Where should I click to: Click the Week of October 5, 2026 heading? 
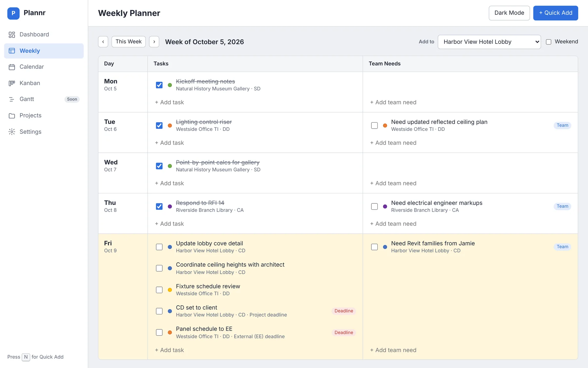(204, 42)
